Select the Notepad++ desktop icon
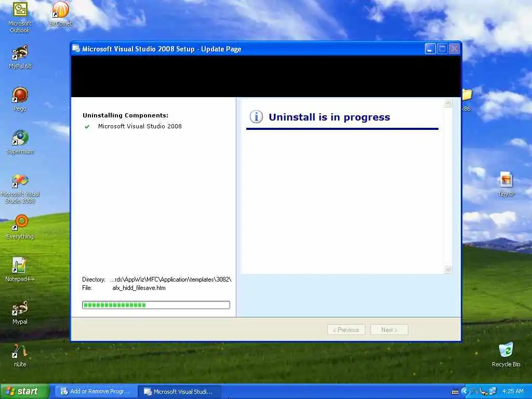This screenshot has width=532, height=399. click(x=20, y=270)
